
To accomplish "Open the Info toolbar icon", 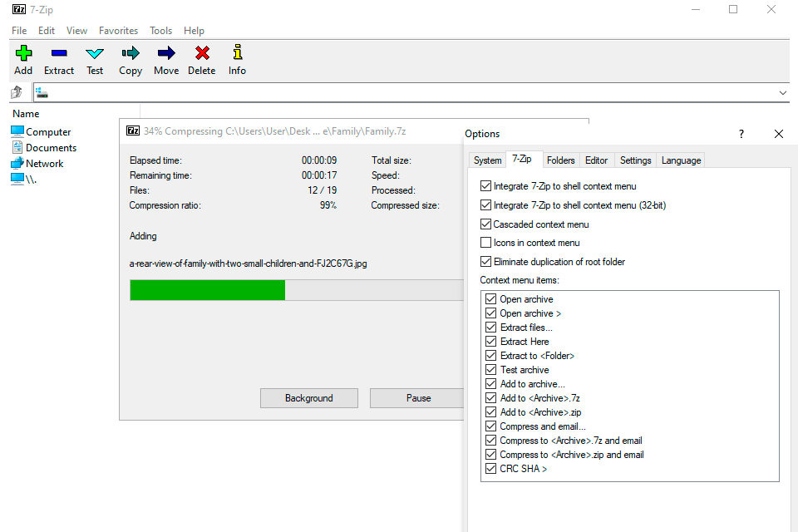I will coord(237,52).
